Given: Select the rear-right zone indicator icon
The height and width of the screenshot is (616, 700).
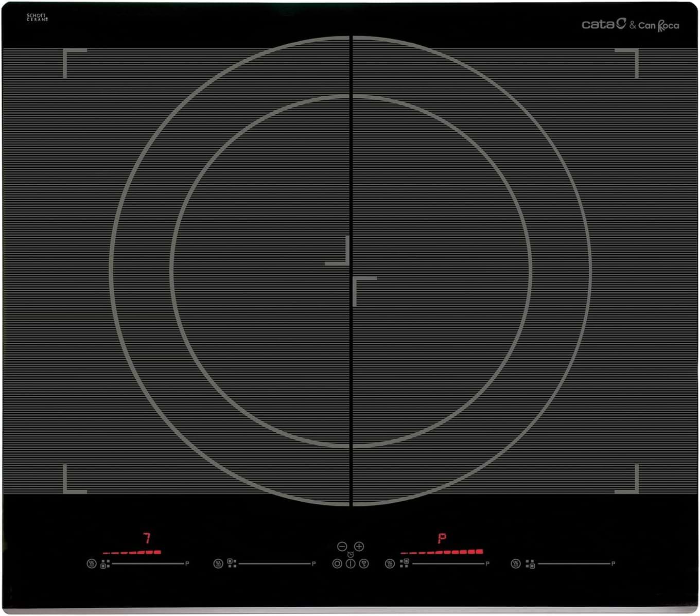Looking at the screenshot, I should tap(405, 563).
